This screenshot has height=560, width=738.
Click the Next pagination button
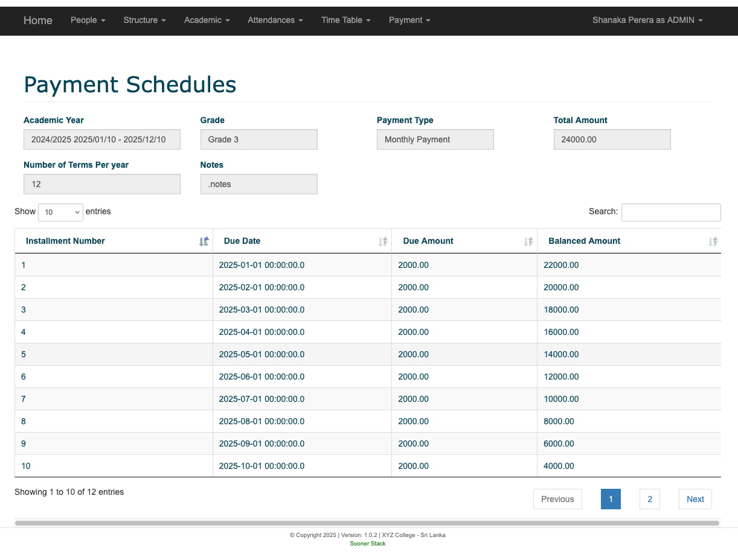pos(695,499)
